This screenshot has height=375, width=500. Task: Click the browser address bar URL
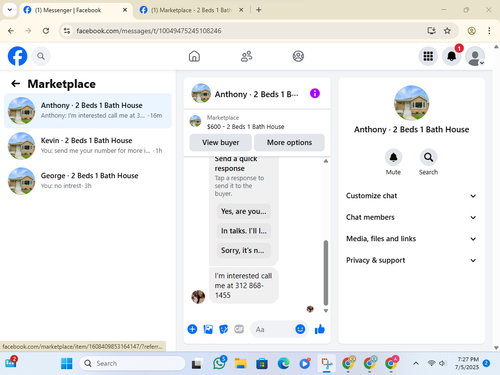pyautogui.click(x=149, y=31)
